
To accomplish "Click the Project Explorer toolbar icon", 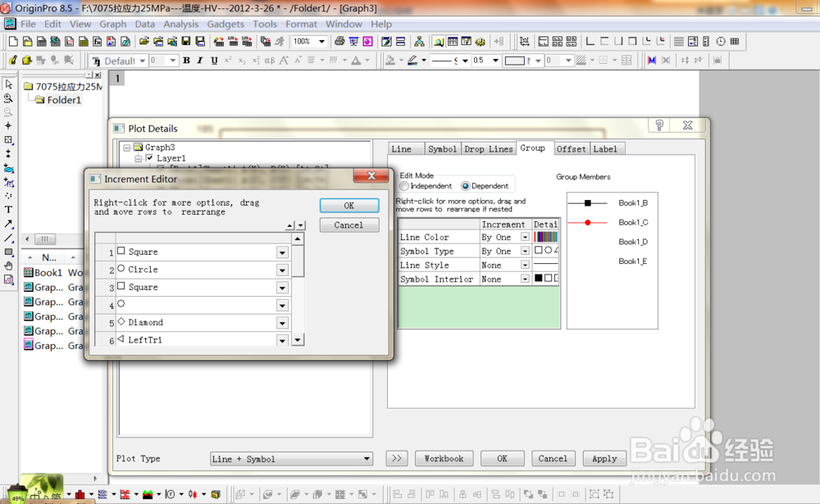I will click(x=438, y=41).
